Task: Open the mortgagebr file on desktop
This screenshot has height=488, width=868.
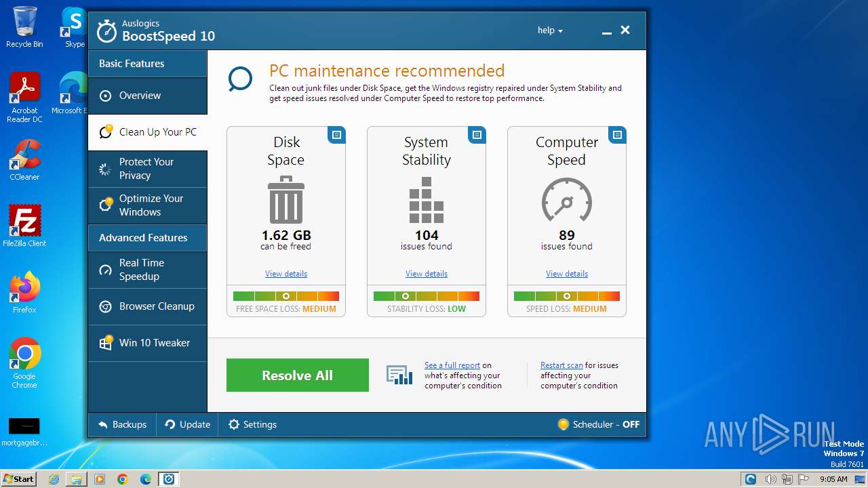Action: click(24, 432)
